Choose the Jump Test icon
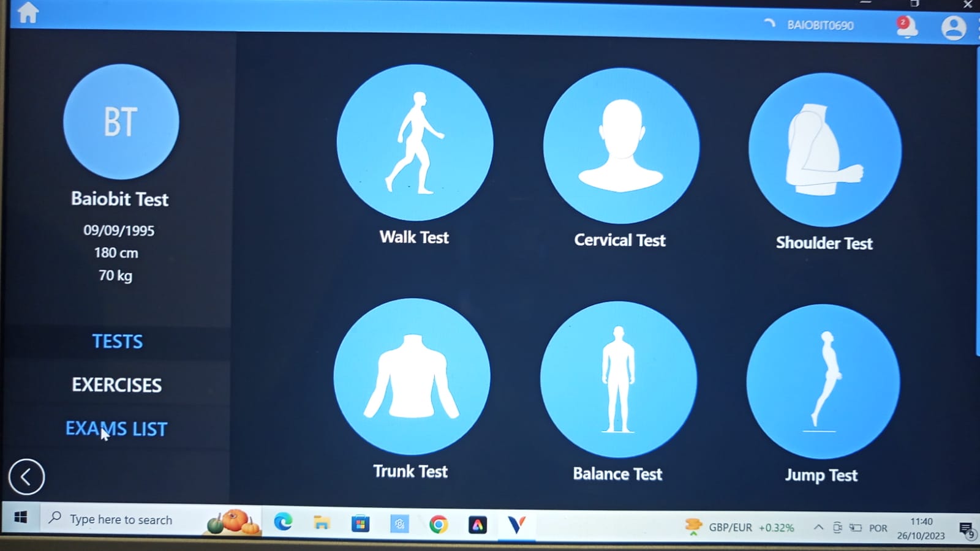This screenshot has height=551, width=980. tap(823, 381)
